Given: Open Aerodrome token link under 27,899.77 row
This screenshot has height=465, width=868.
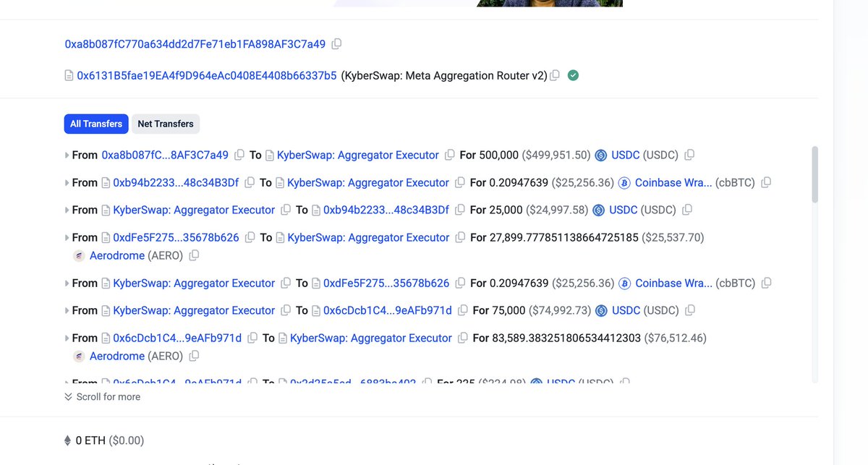Looking at the screenshot, I should point(117,255).
